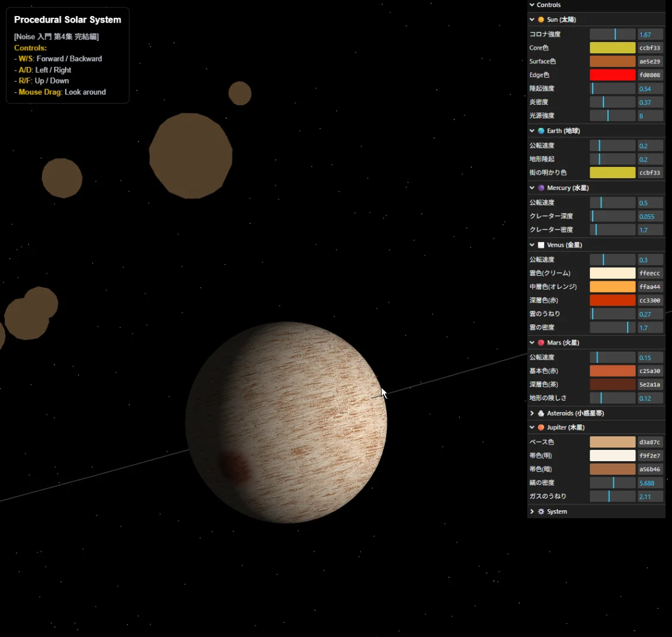Image resolution: width=672 pixels, height=637 pixels.
Task: Open the red Sun Edge色 color swatch
Action: click(x=612, y=75)
